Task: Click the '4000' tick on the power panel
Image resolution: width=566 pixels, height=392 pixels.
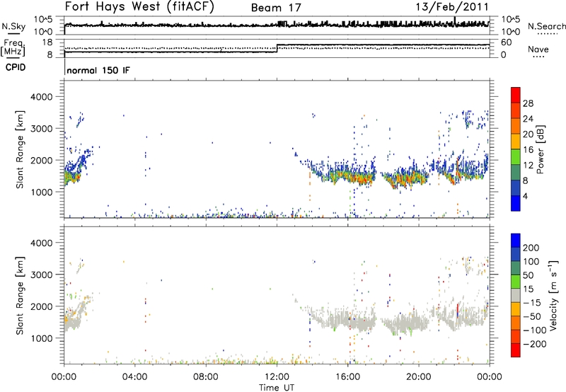Action: tap(41, 97)
